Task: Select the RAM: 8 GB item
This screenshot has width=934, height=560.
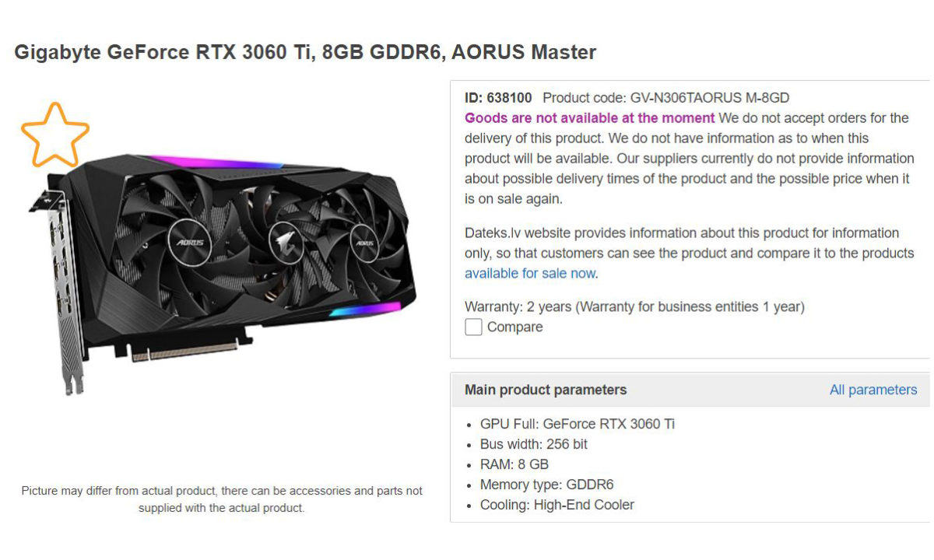Action: tap(514, 465)
